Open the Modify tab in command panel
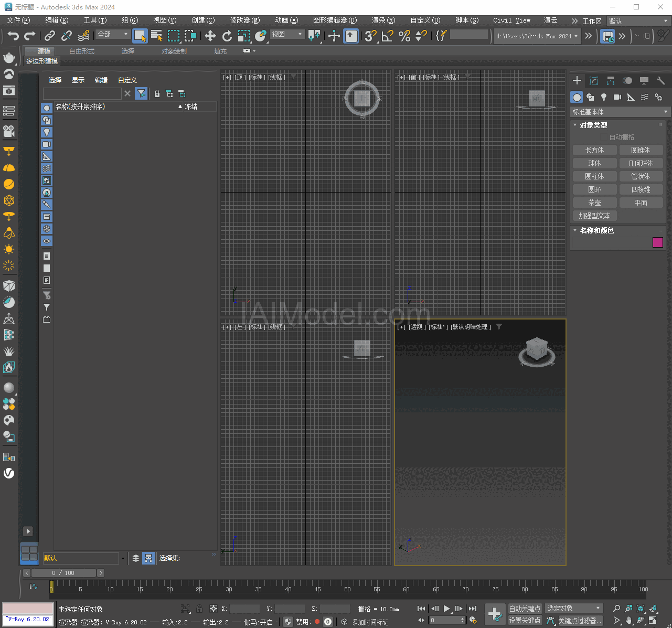Viewport: 672px width, 628px height. 594,80
